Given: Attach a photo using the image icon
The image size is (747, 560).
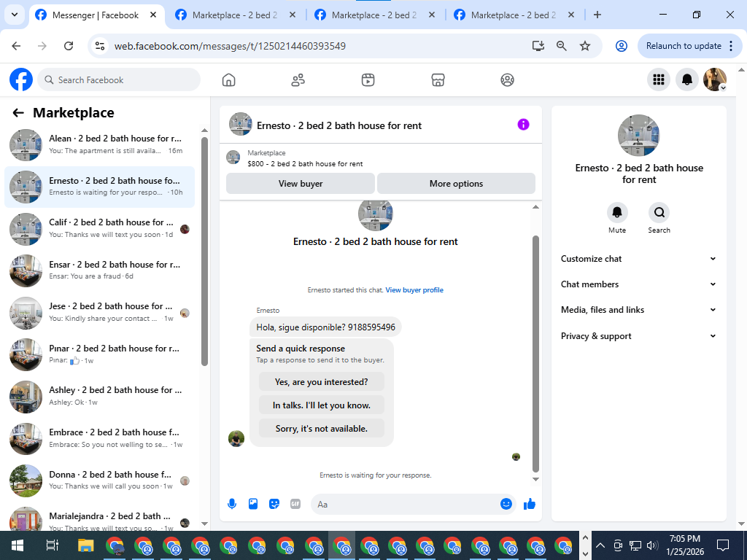Looking at the screenshot, I should 253,504.
